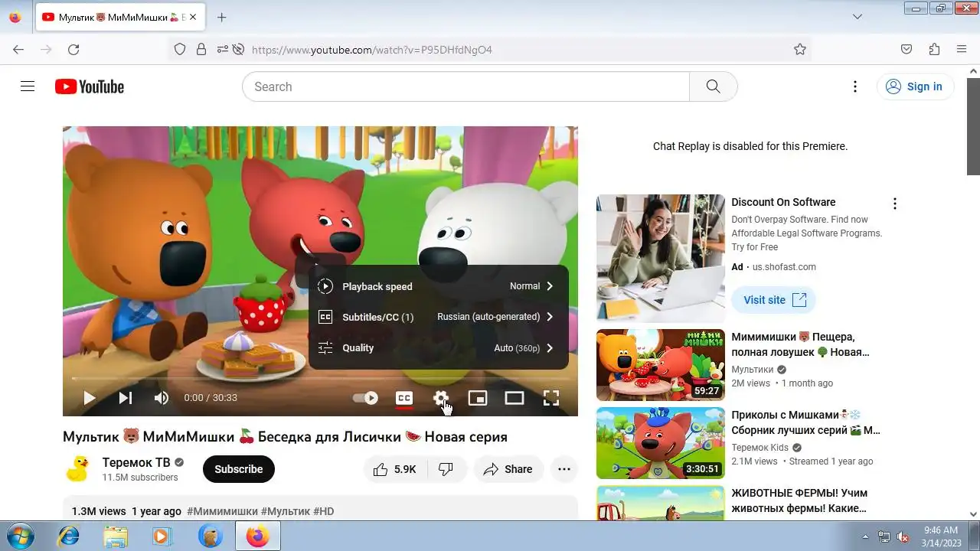The height and width of the screenshot is (551, 980).
Task: Click into the YouTube search field
Action: (x=465, y=86)
